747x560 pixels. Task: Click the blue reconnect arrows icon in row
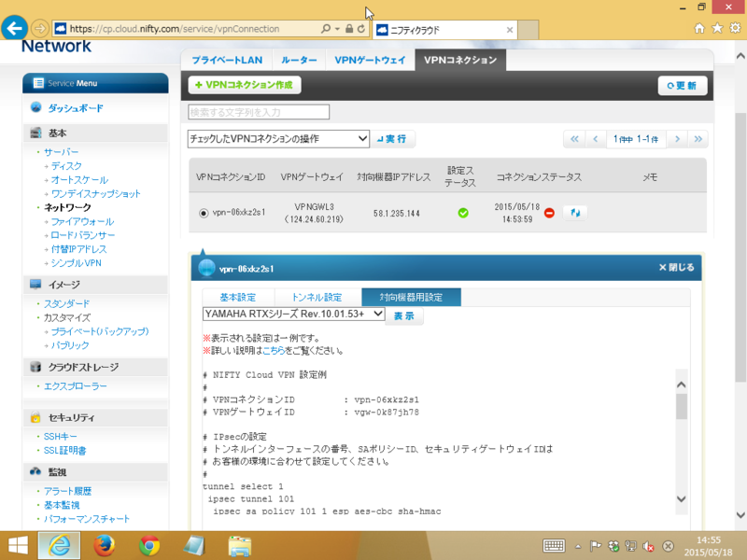[x=575, y=213]
